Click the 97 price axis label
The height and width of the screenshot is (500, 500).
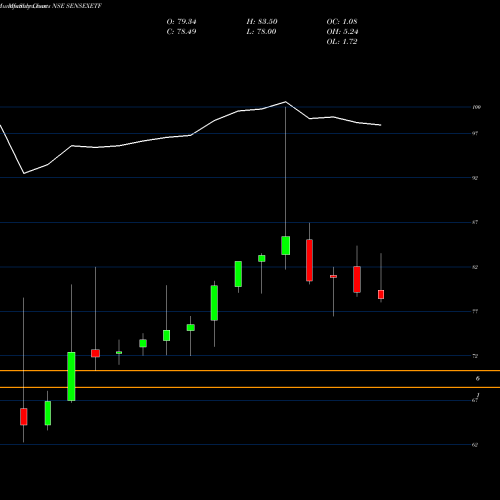tap(475, 133)
